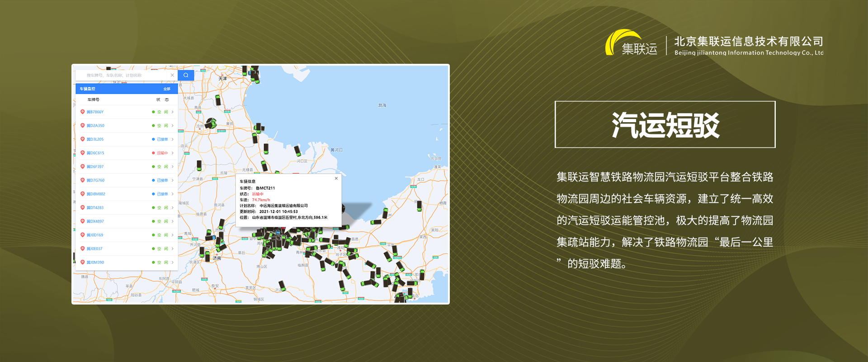Viewport: 868px width, 362px height.
Task: Open vehicle plate link 冀DT4283
Action: [x=95, y=208]
